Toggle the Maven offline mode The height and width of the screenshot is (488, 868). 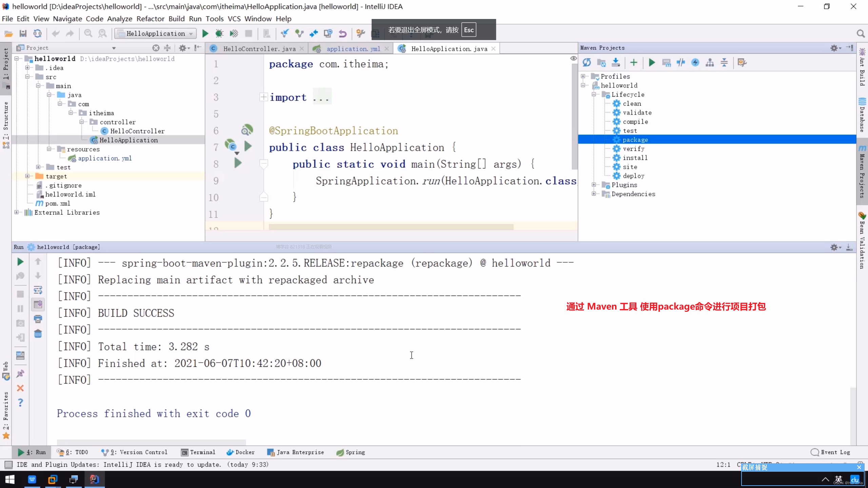pos(681,62)
